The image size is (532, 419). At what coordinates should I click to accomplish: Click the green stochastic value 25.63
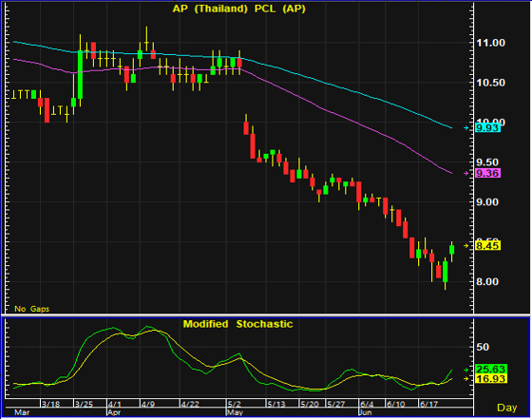click(x=491, y=369)
